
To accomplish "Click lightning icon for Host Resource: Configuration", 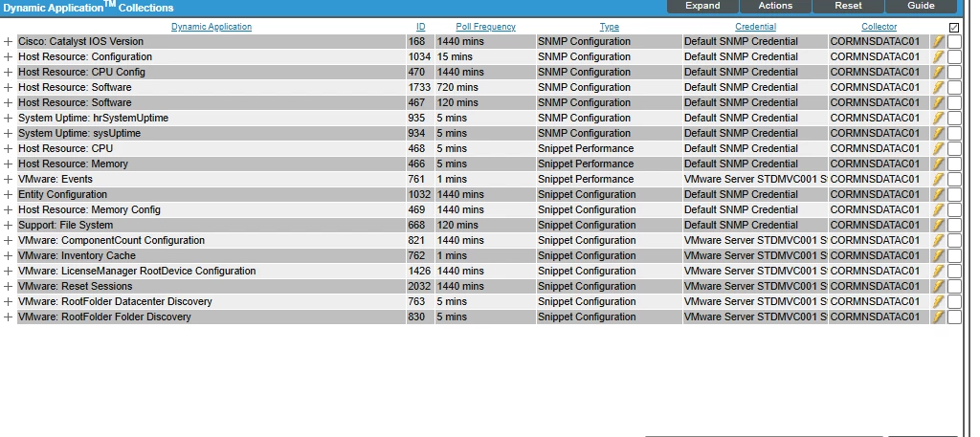I will tap(938, 56).
